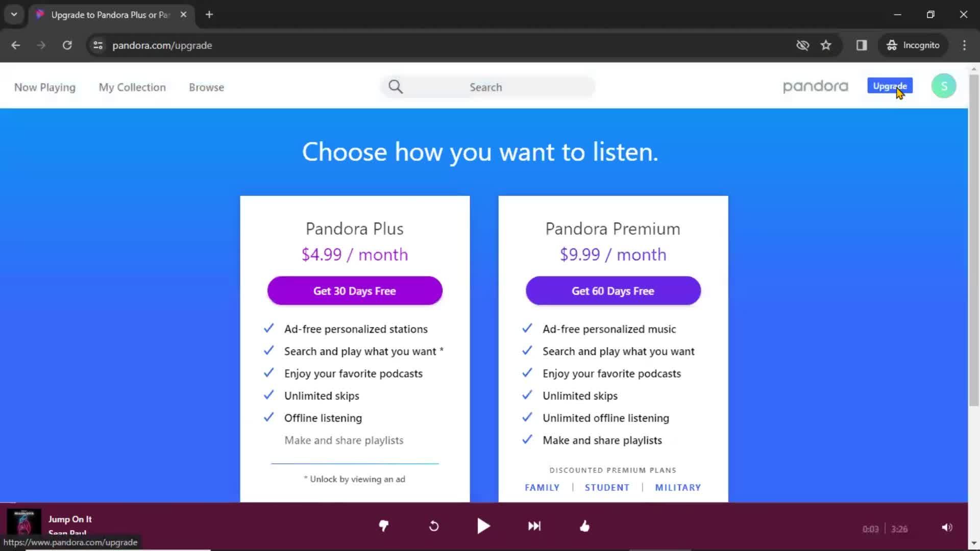Screen dimensions: 980x551
Task: Click the 'Get 30 Days Free' button
Action: 354,291
